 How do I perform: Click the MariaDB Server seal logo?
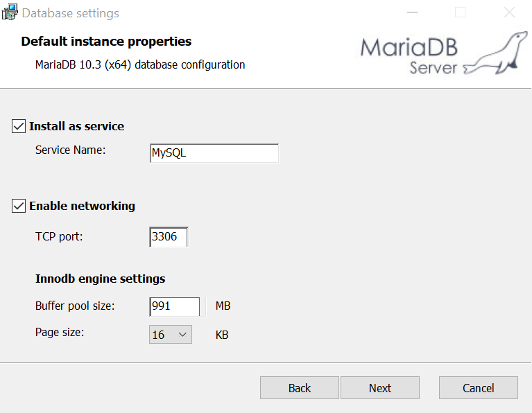point(444,53)
